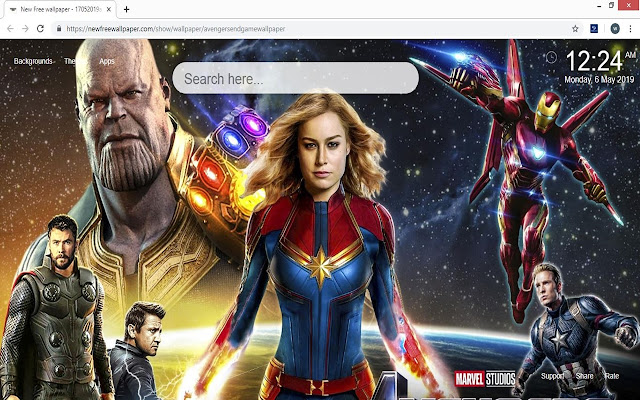This screenshot has width=640, height=400.
Task: Click the clock settings icon beside 12:24
Action: [x=551, y=57]
